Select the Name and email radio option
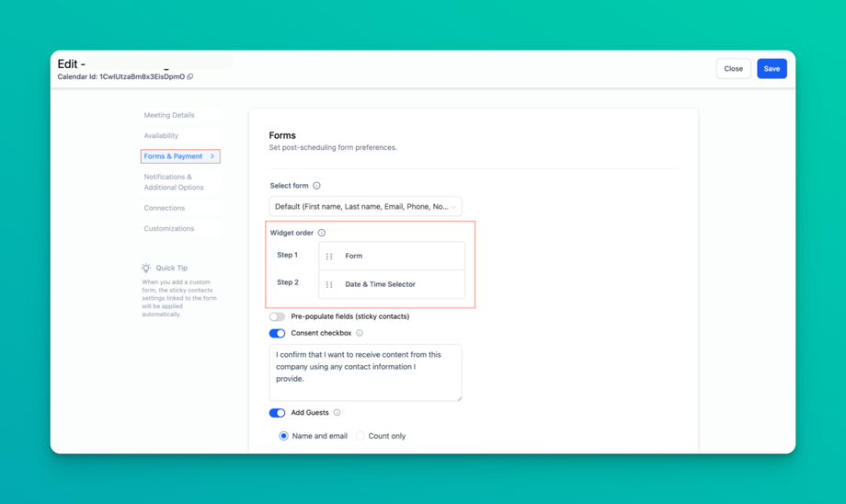846x504 pixels. click(x=283, y=436)
